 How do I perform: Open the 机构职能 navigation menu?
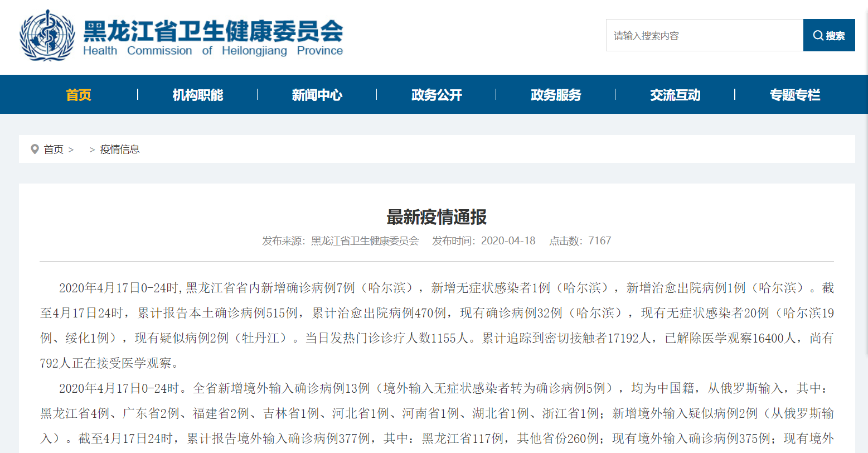[x=197, y=95]
